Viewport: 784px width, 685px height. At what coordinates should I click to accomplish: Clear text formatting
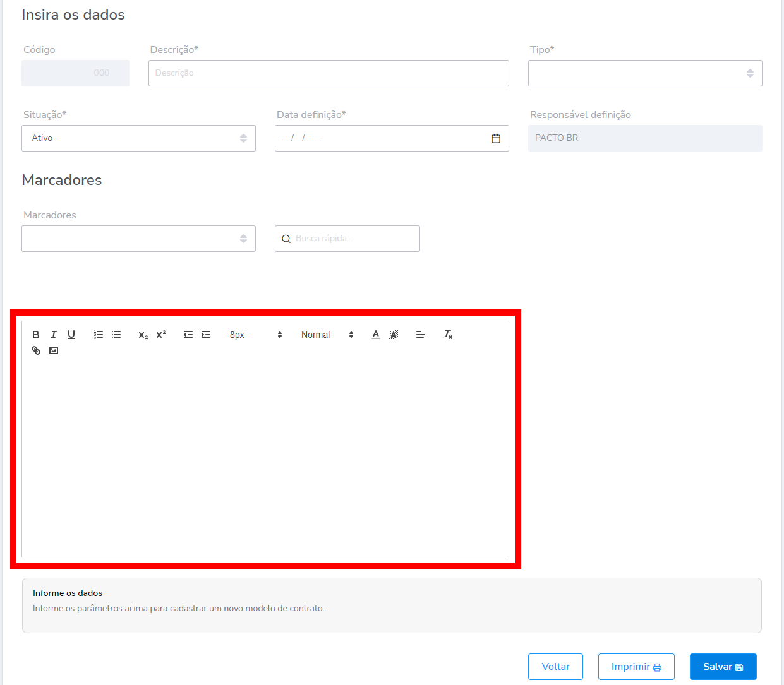click(x=448, y=335)
